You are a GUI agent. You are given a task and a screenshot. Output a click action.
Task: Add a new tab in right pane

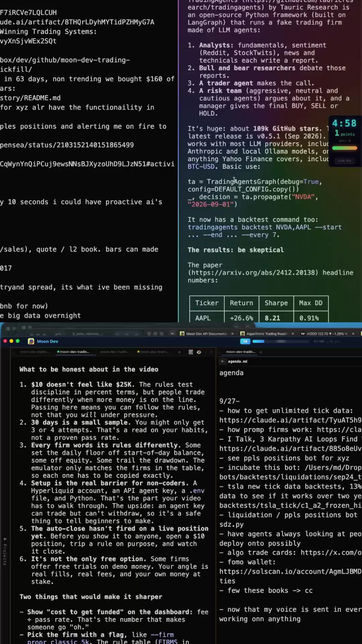click(261, 352)
